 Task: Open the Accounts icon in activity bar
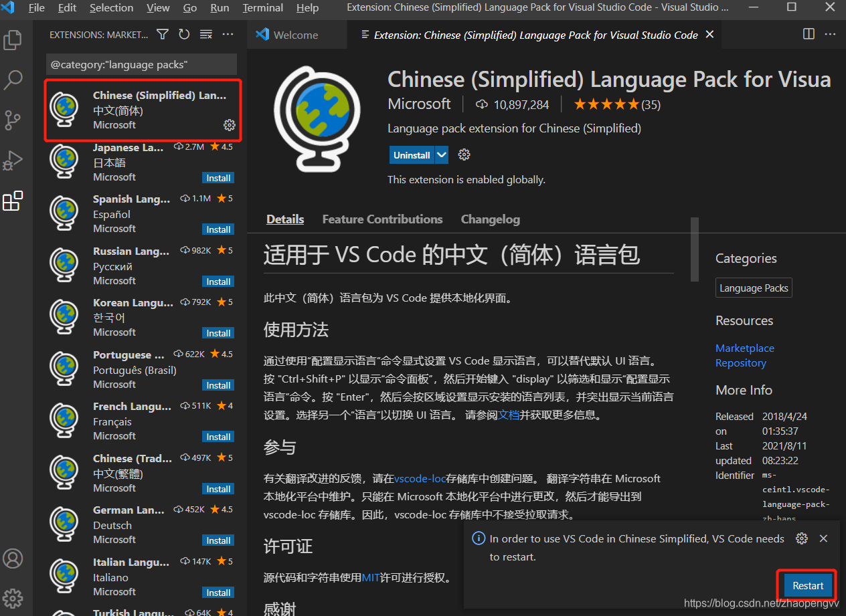tap(13, 558)
